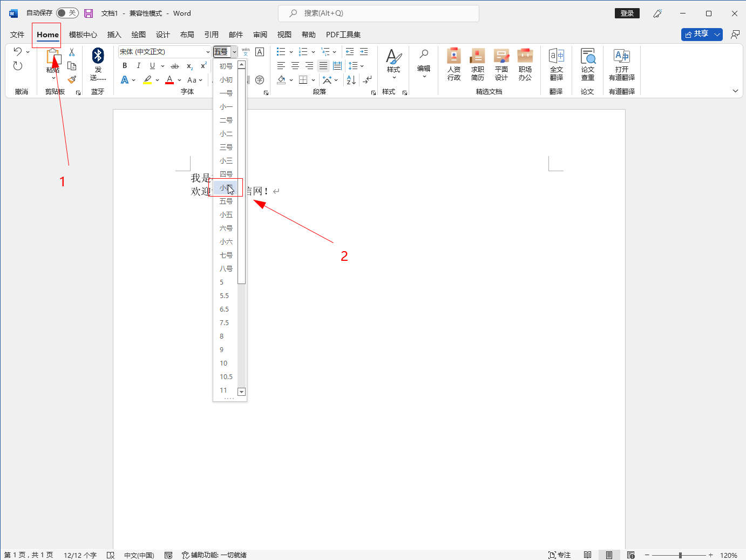The image size is (746, 560).
Task: Apply red font color
Action: coord(169,80)
